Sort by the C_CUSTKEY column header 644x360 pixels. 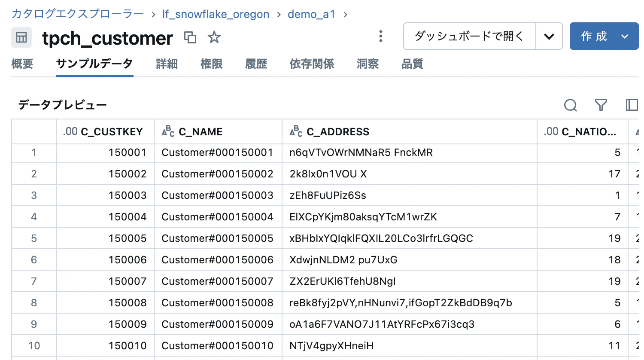pos(105,131)
